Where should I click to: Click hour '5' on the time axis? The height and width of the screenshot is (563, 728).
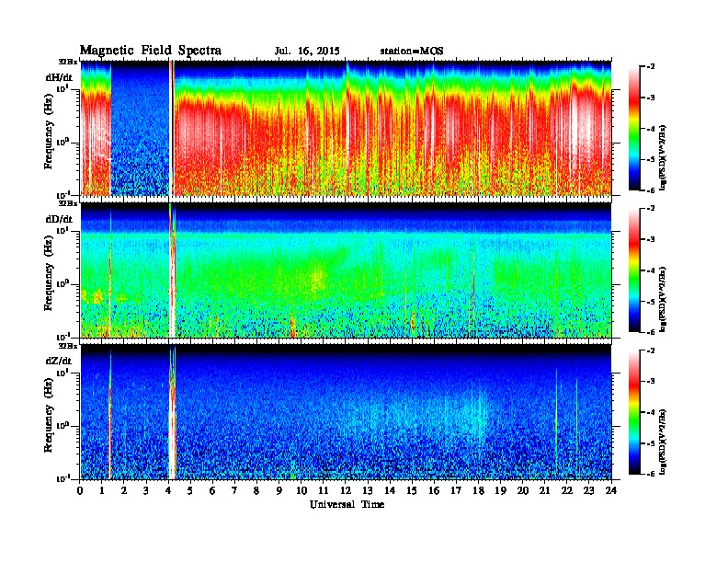point(191,491)
